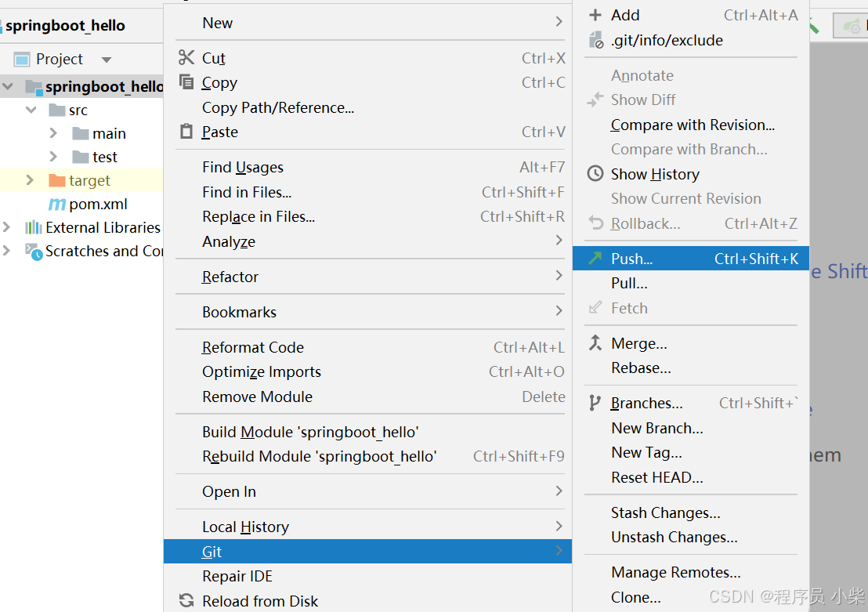Viewport: 868px width, 612px height.
Task: Expand the Scratches and Consoles node
Action: pos(6,250)
